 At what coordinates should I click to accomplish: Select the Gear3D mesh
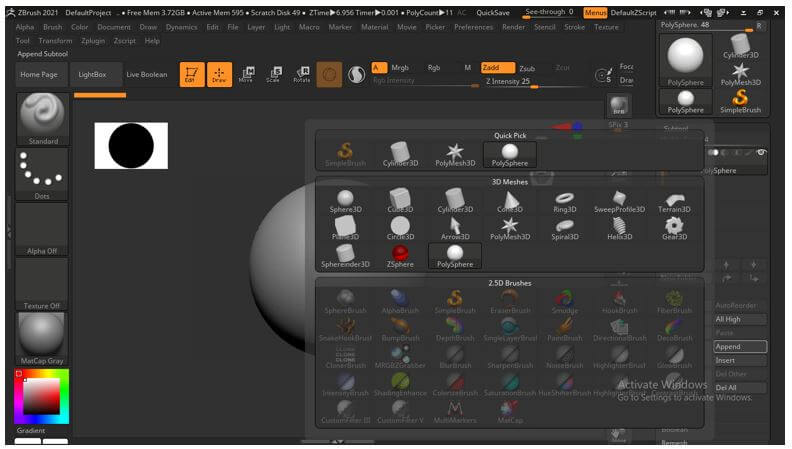pos(674,229)
